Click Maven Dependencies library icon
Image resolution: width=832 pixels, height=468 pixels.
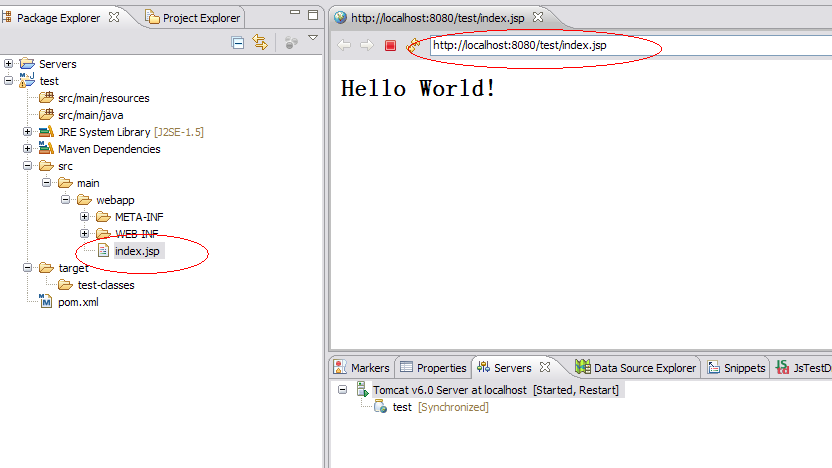(47, 149)
